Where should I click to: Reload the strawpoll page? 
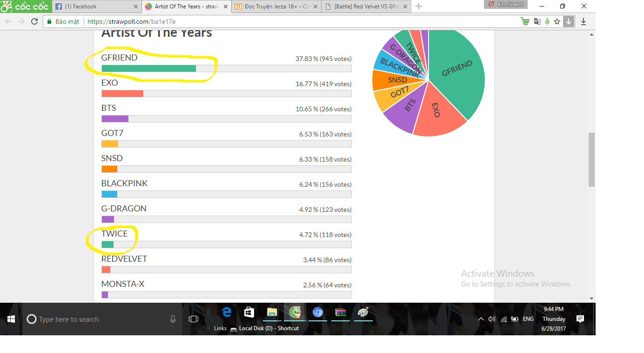[x=34, y=21]
